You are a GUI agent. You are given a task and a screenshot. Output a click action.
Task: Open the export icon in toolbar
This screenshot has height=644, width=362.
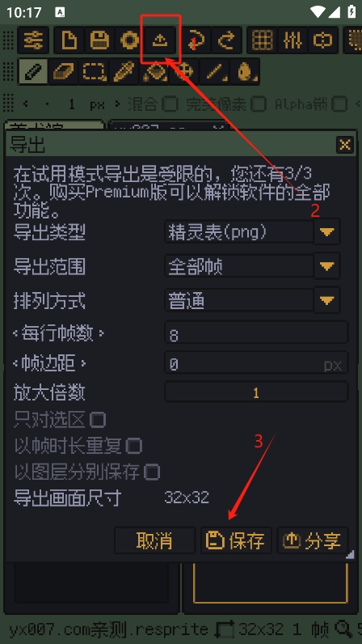(x=161, y=40)
